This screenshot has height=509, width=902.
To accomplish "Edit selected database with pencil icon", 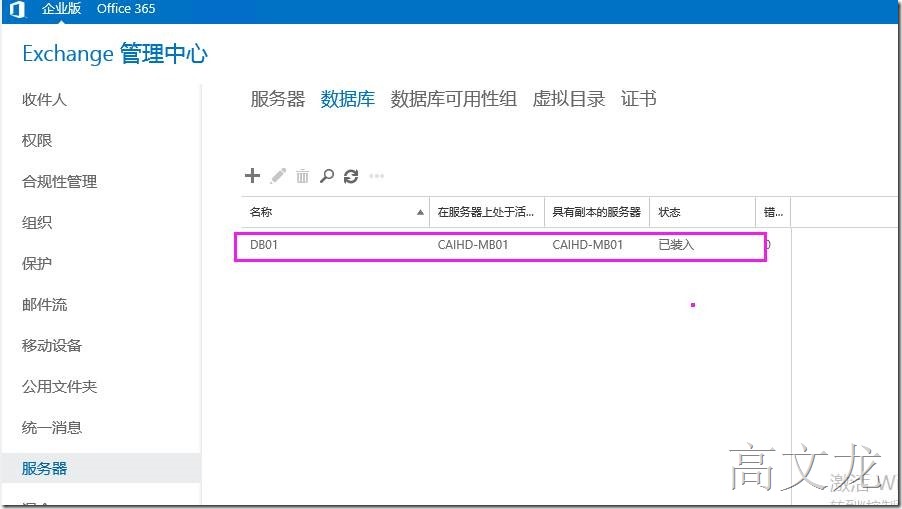I will click(x=278, y=175).
